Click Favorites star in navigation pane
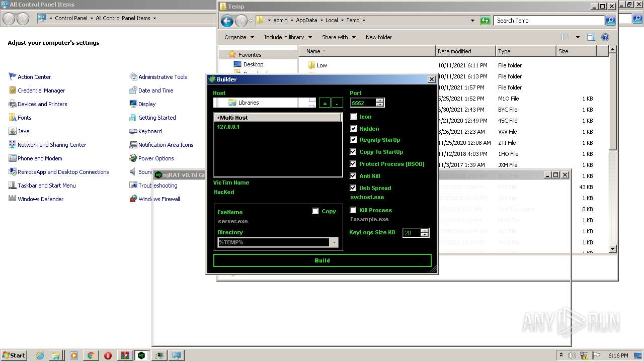644x362 pixels. click(232, 54)
